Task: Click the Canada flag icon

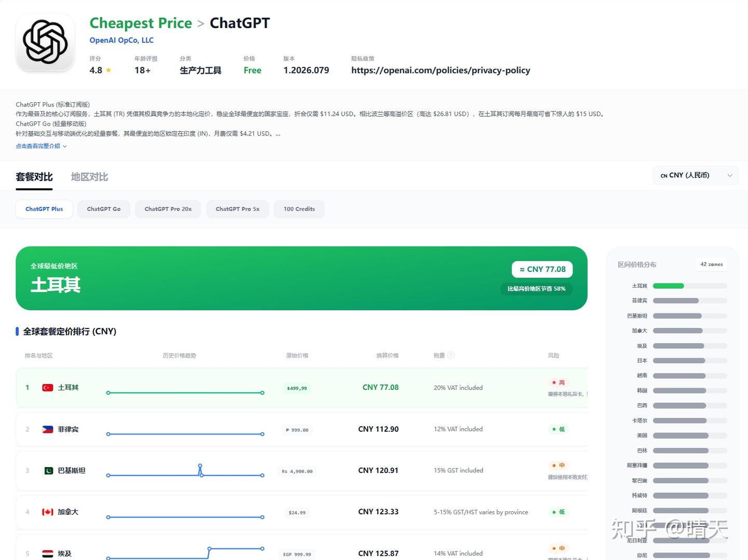Action: pos(48,512)
